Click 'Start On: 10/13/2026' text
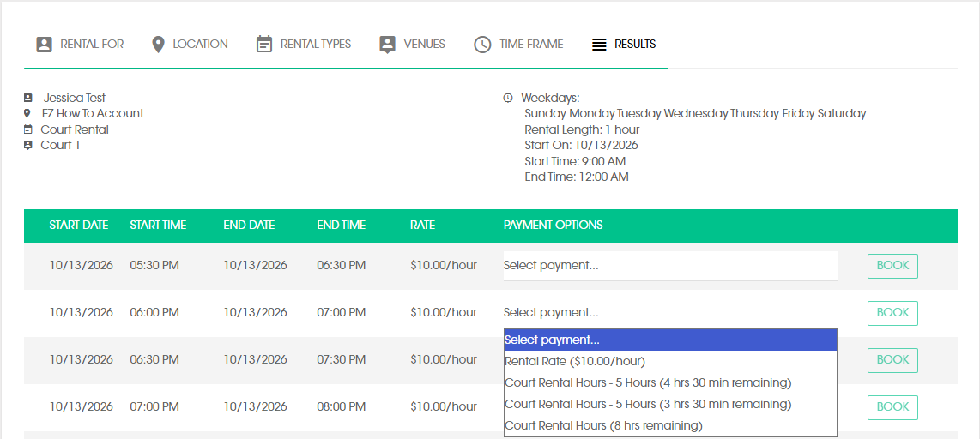Viewport: 980px width, 439px height. [581, 146]
